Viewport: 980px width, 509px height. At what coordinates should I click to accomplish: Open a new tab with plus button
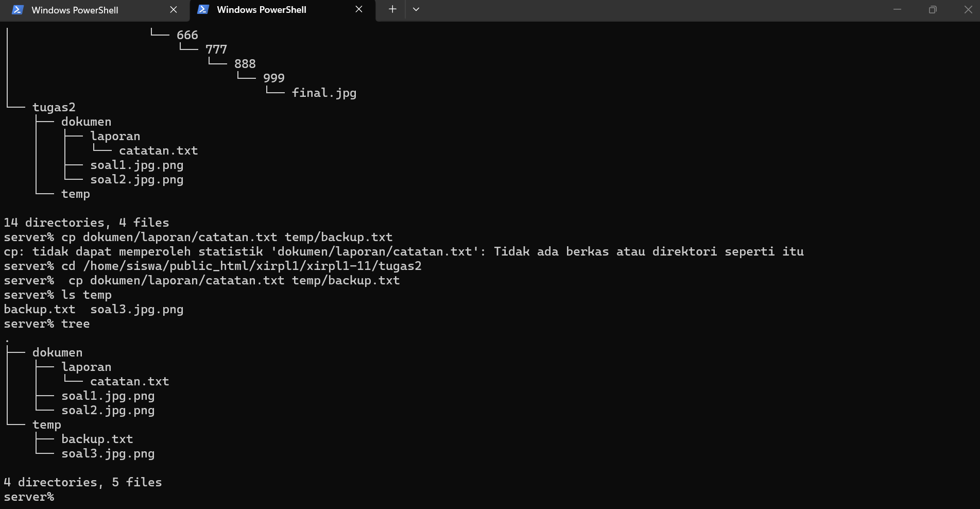pyautogui.click(x=392, y=9)
